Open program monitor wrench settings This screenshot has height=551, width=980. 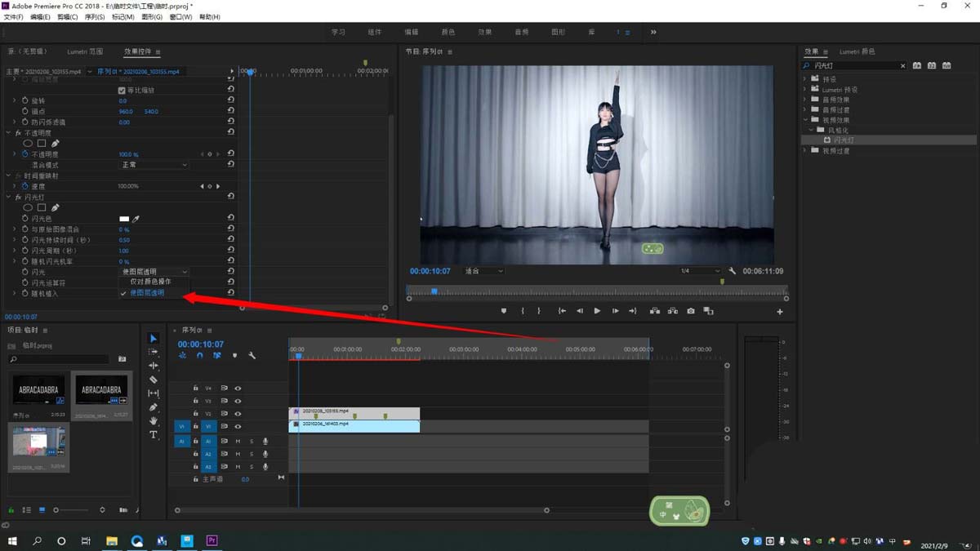(733, 271)
